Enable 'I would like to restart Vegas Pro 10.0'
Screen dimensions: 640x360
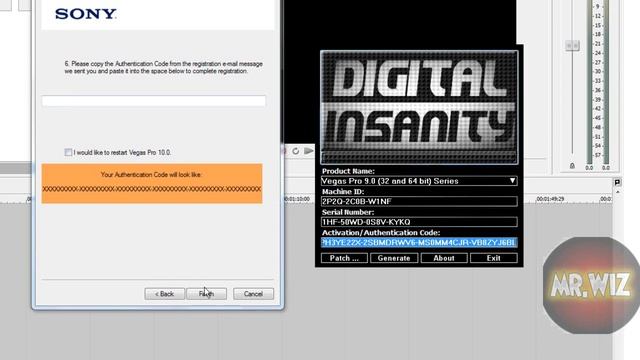(x=68, y=152)
